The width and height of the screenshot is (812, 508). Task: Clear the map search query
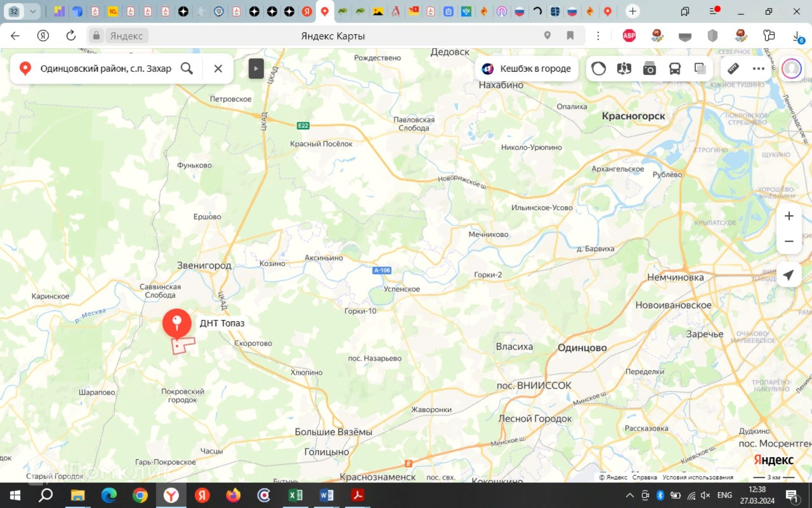pos(218,69)
